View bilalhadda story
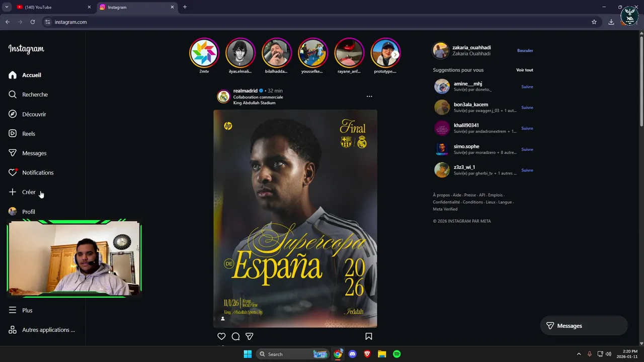The image size is (644, 362). (276, 52)
